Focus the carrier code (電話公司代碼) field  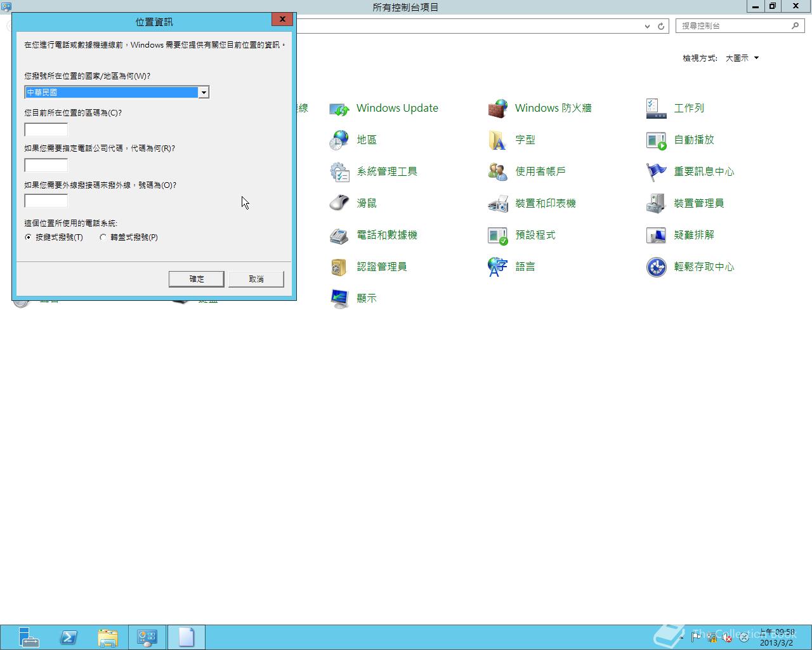46,165
